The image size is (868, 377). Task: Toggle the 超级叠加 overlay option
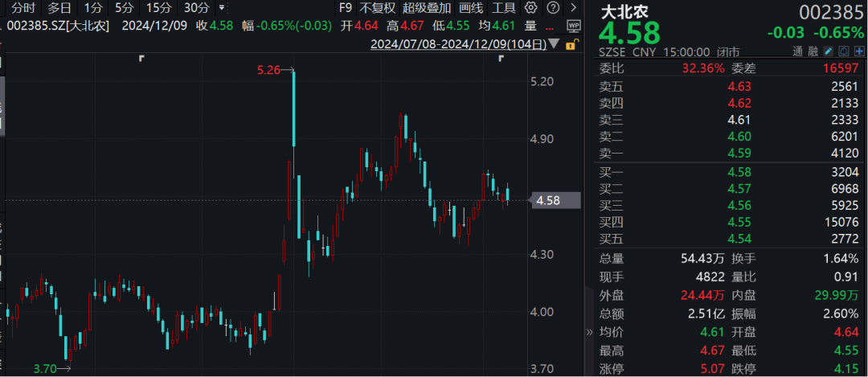pyautogui.click(x=426, y=8)
